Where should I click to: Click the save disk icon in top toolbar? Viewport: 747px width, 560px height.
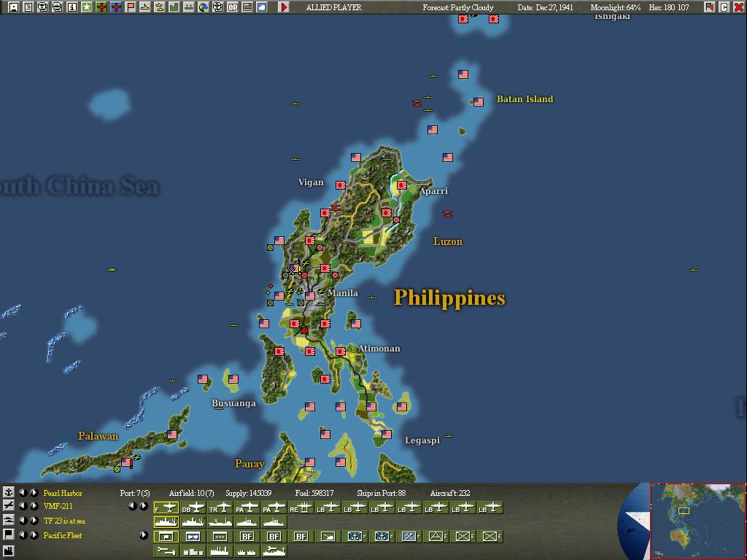(13, 7)
